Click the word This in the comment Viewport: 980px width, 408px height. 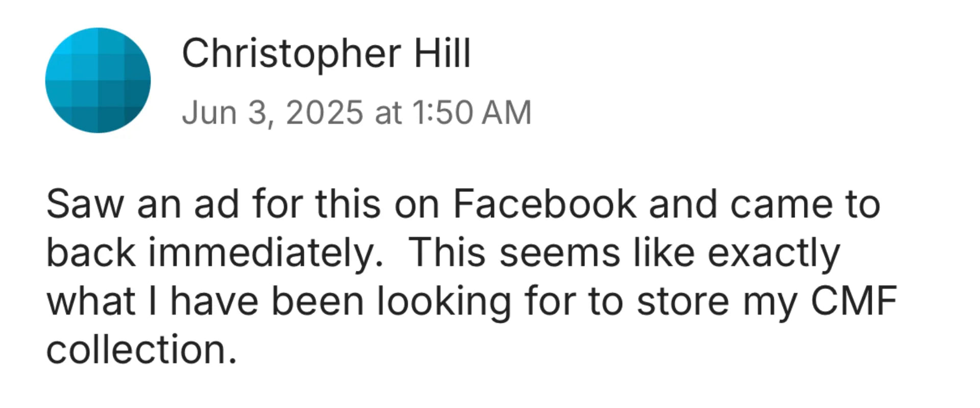click(x=447, y=253)
